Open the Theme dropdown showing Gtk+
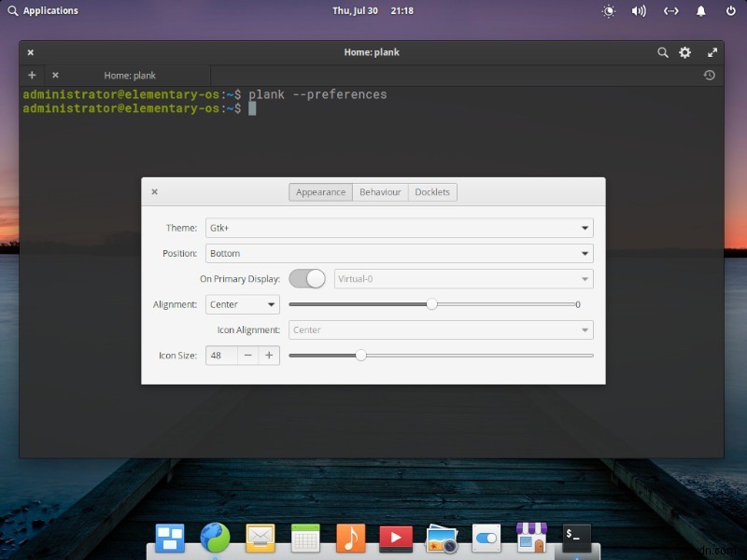The height and width of the screenshot is (560, 747). 399,227
